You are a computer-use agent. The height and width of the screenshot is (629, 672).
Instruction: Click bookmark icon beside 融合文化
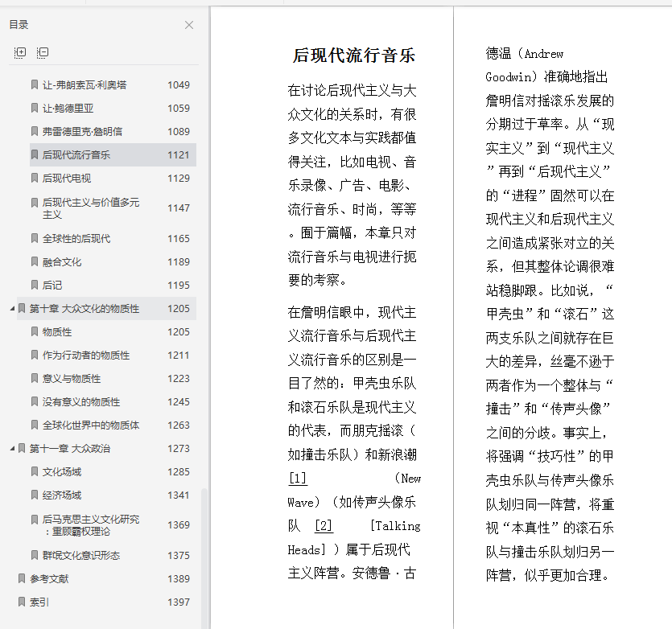pos(35,261)
